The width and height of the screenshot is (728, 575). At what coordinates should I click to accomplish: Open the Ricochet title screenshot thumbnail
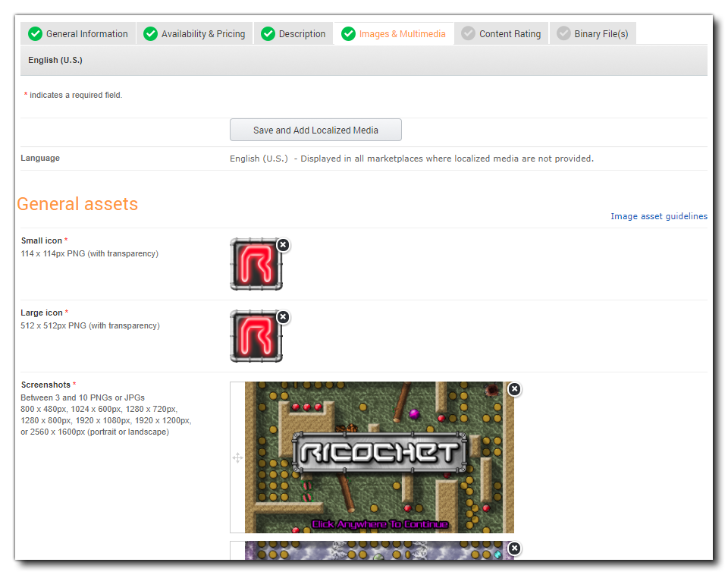pyautogui.click(x=379, y=457)
